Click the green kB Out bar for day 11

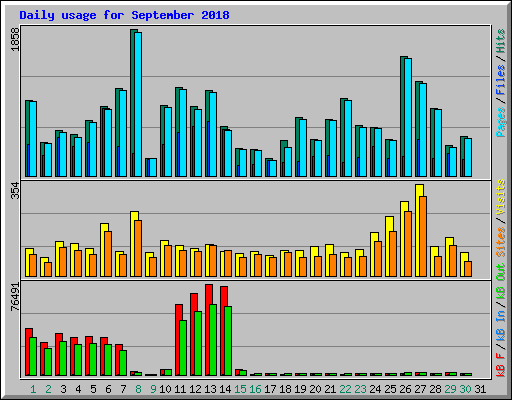[x=183, y=348]
